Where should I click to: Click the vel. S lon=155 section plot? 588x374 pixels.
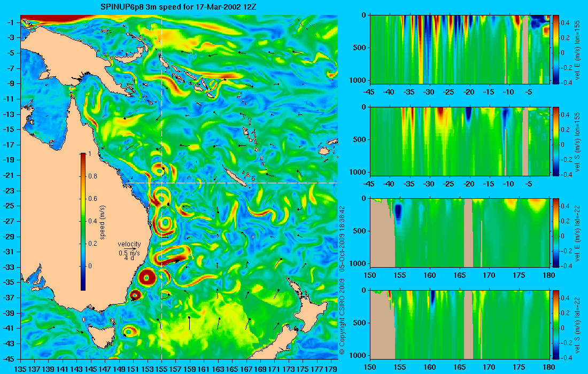click(460, 141)
